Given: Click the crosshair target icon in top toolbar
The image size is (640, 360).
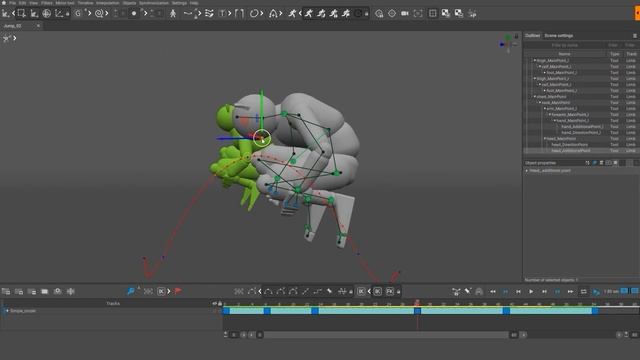Looking at the screenshot, I should pos(392,13).
